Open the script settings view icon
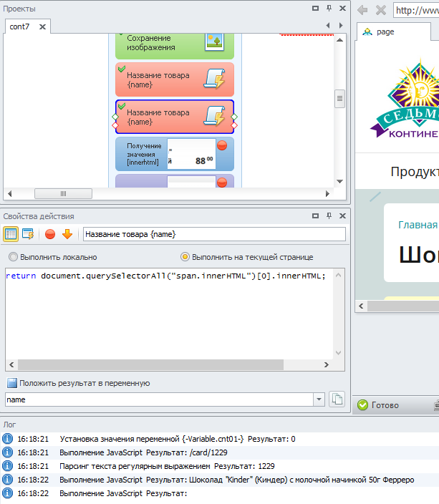The height and width of the screenshot is (504, 439). pos(28,234)
